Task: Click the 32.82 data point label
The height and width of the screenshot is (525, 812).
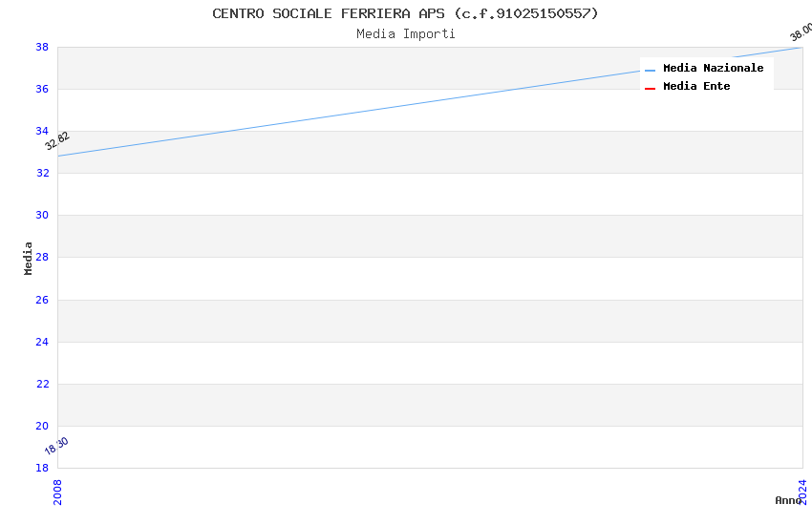Action: click(x=57, y=141)
